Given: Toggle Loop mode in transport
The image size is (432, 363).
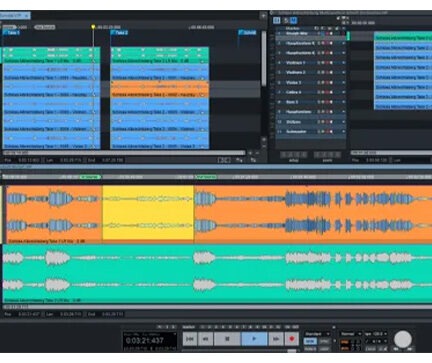Looking at the screenshot, I should 324,349.
